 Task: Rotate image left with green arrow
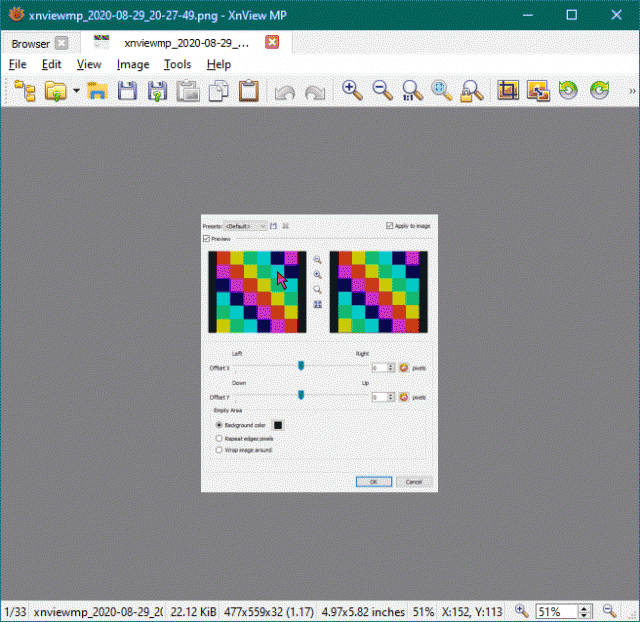[568, 90]
